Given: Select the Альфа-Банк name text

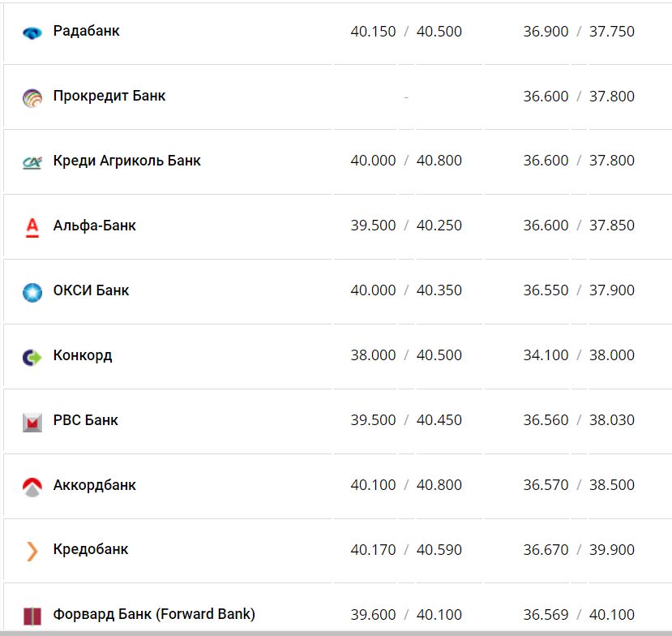Looking at the screenshot, I should pyautogui.click(x=95, y=226).
